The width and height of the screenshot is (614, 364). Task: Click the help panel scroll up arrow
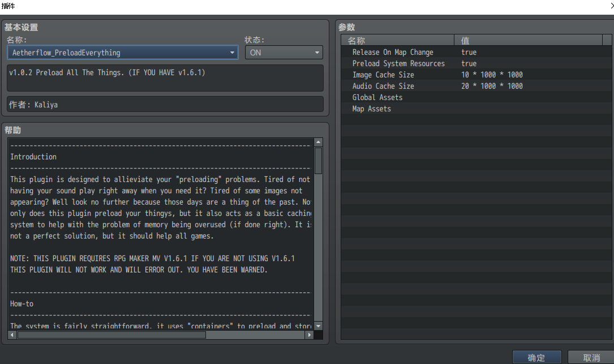(x=319, y=142)
